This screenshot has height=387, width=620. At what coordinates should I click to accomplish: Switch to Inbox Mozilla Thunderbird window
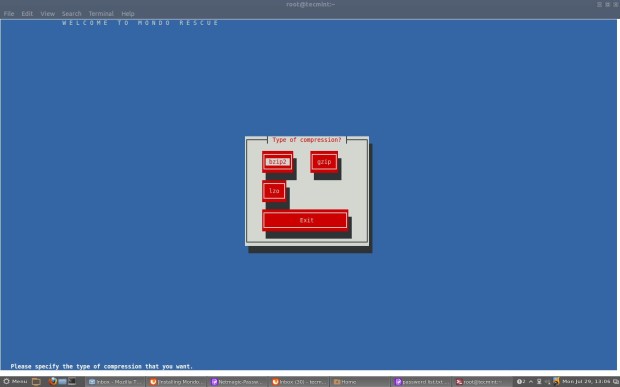click(115, 382)
